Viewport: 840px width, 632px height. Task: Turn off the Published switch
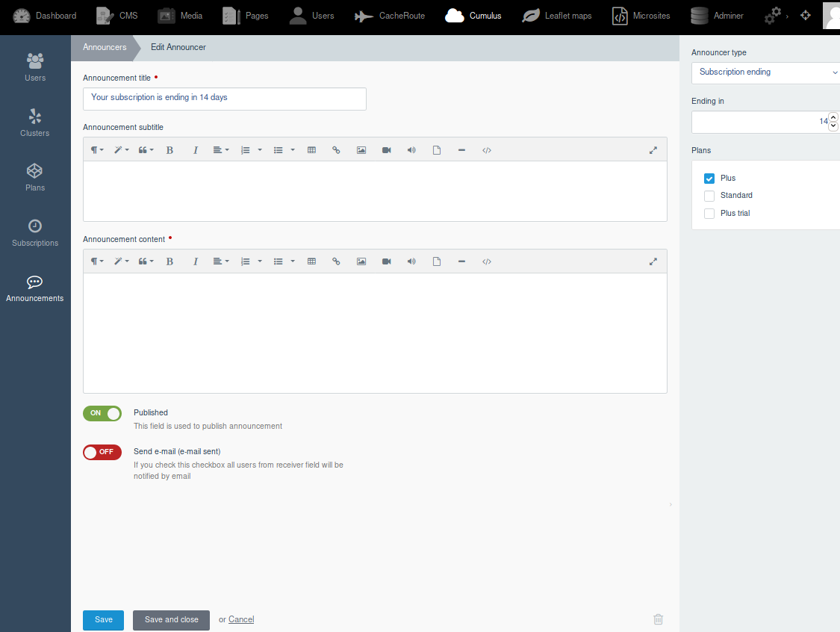(102, 413)
